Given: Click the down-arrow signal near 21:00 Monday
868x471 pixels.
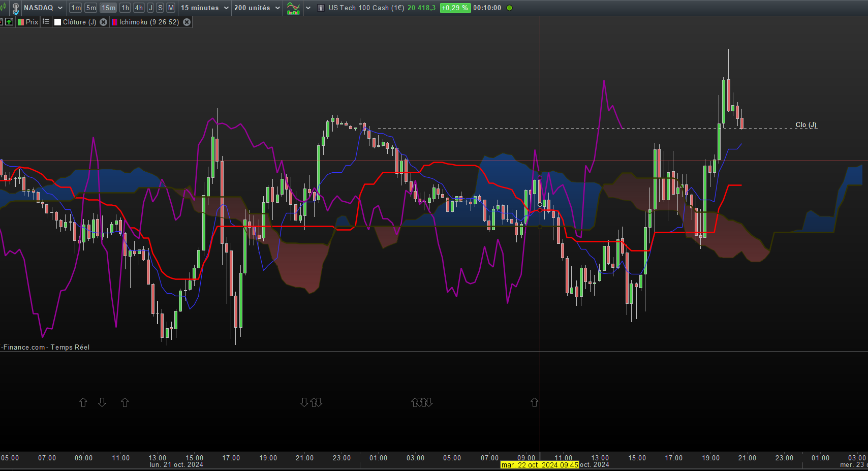Looking at the screenshot, I should [304, 402].
